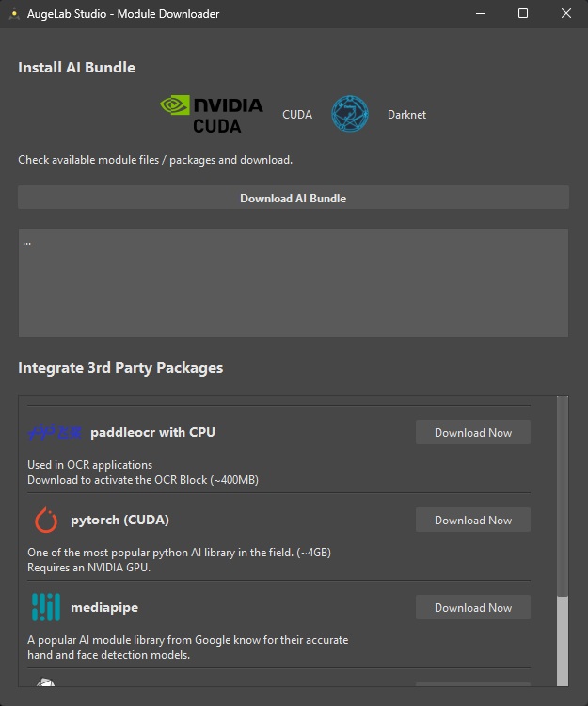Screen dimensions: 588x706
Task: Maximize the Module Downloader window
Action: [523, 13]
